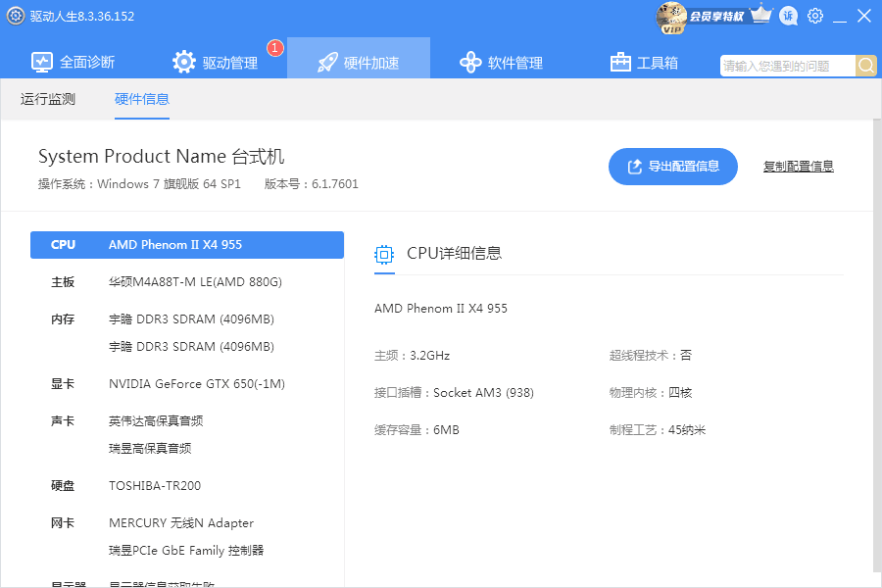
Task: Select the 硬盘 TOSHIBA-TR200 row
Action: point(187,486)
